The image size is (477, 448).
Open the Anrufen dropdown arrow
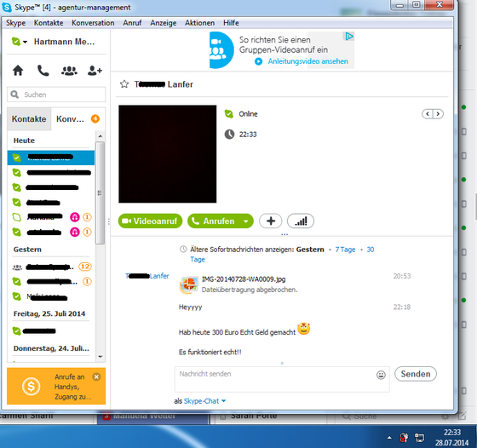click(x=246, y=221)
